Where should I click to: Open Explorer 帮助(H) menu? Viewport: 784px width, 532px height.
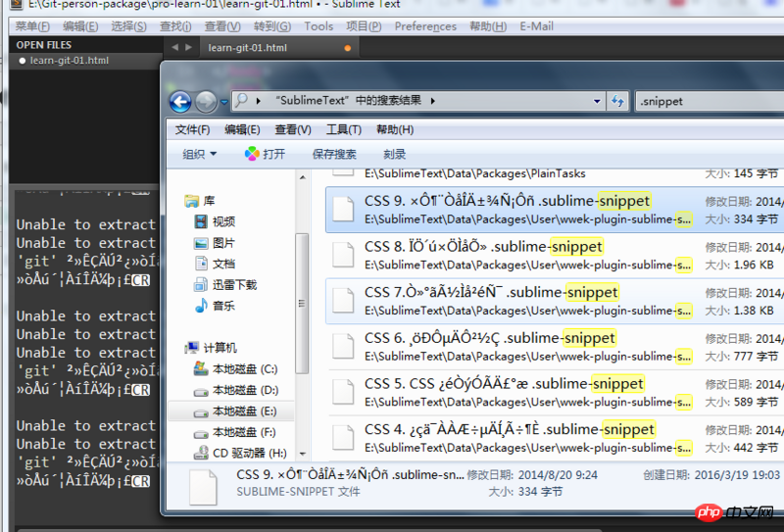click(x=395, y=130)
